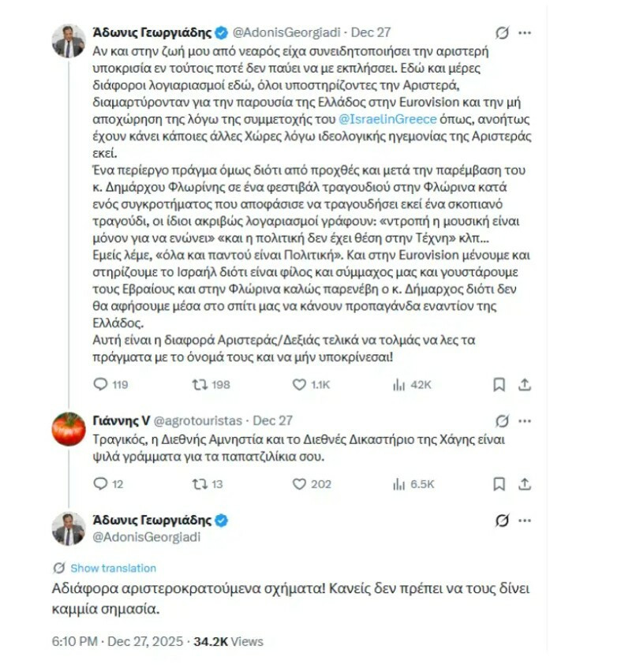Reply to Γιάννης V's comment
The image size is (621, 672).
click(x=100, y=483)
